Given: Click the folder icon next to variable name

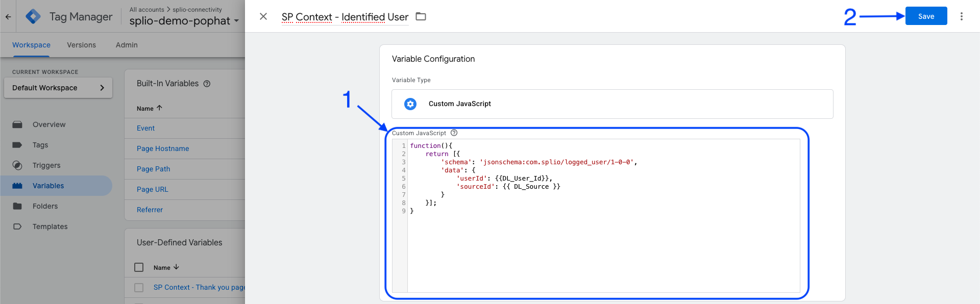Looking at the screenshot, I should coord(421,16).
